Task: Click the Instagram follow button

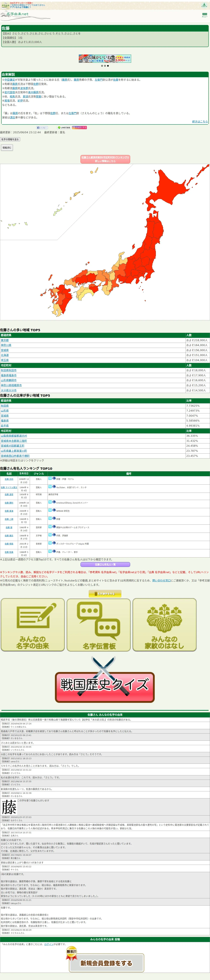Action: pos(79,127)
